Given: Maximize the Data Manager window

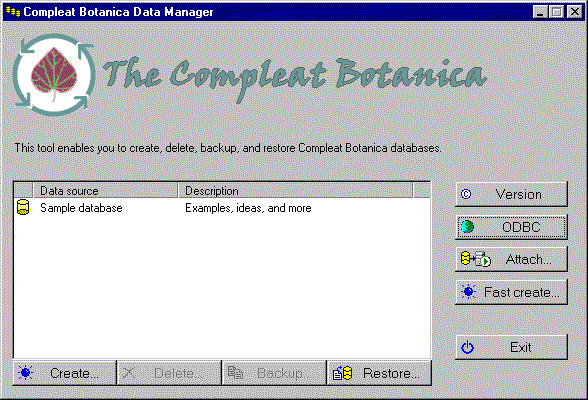Looking at the screenshot, I should 557,12.
